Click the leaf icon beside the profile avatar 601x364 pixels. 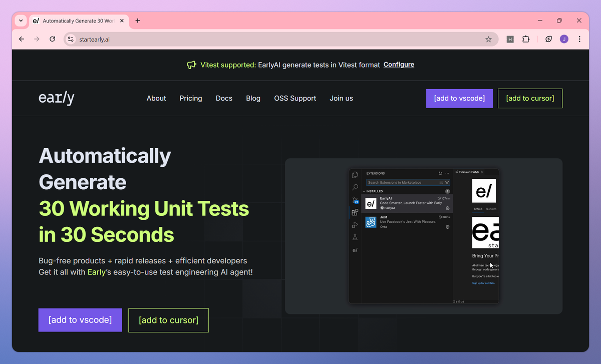click(549, 39)
